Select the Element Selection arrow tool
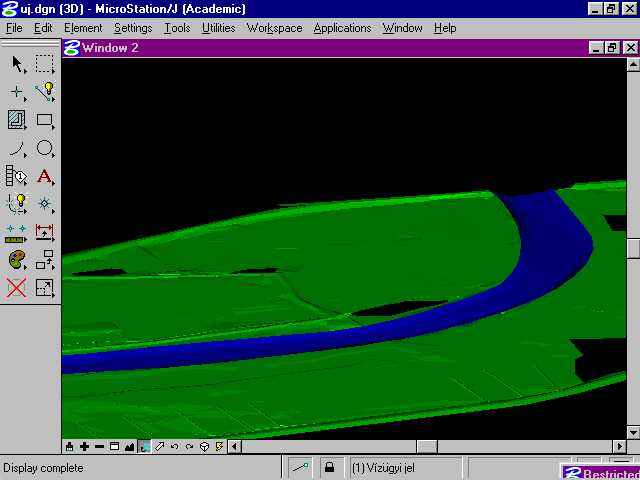This screenshot has height=480, width=640. pos(17,64)
